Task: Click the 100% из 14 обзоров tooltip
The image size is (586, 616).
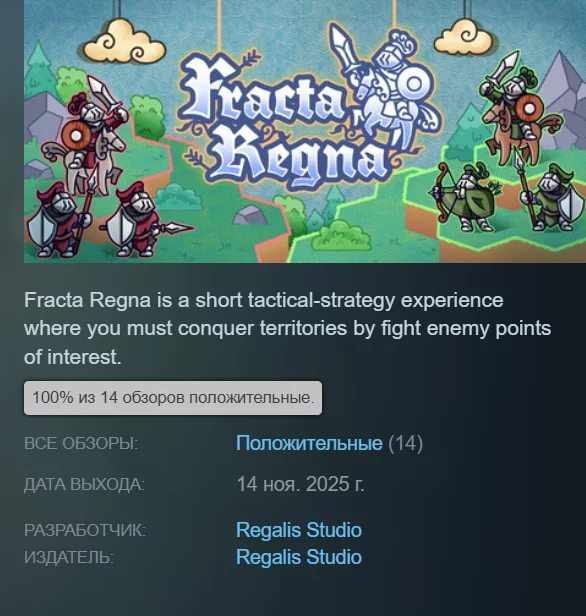Action: pos(173,398)
